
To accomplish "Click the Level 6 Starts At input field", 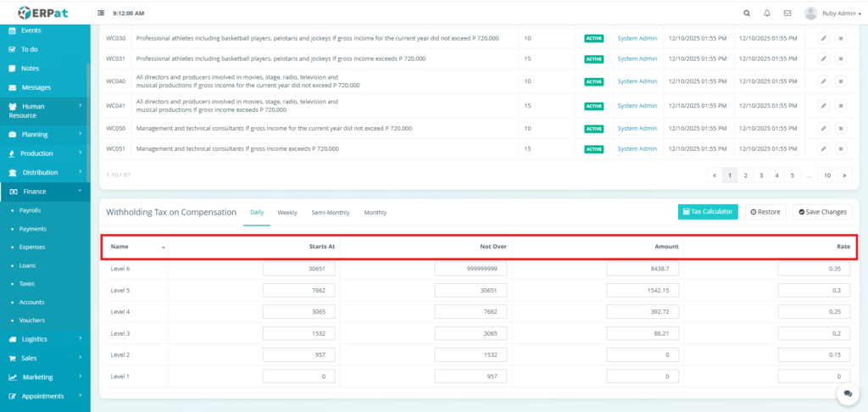I will (299, 269).
